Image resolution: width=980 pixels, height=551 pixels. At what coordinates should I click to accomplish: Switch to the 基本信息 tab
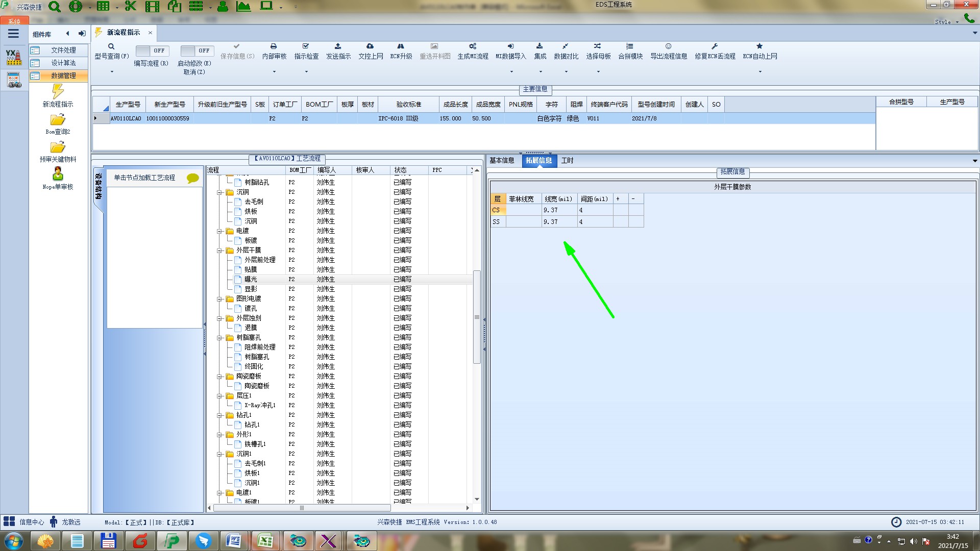502,160
